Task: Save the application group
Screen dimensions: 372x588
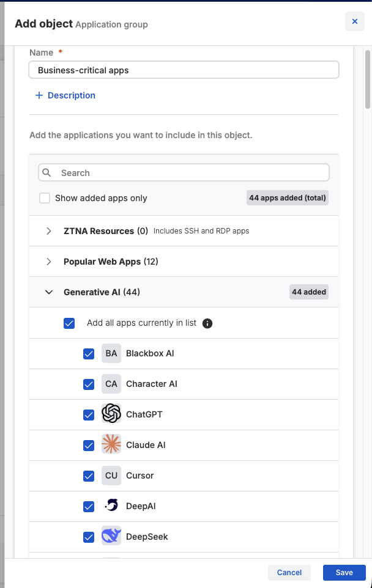Action: click(x=344, y=572)
